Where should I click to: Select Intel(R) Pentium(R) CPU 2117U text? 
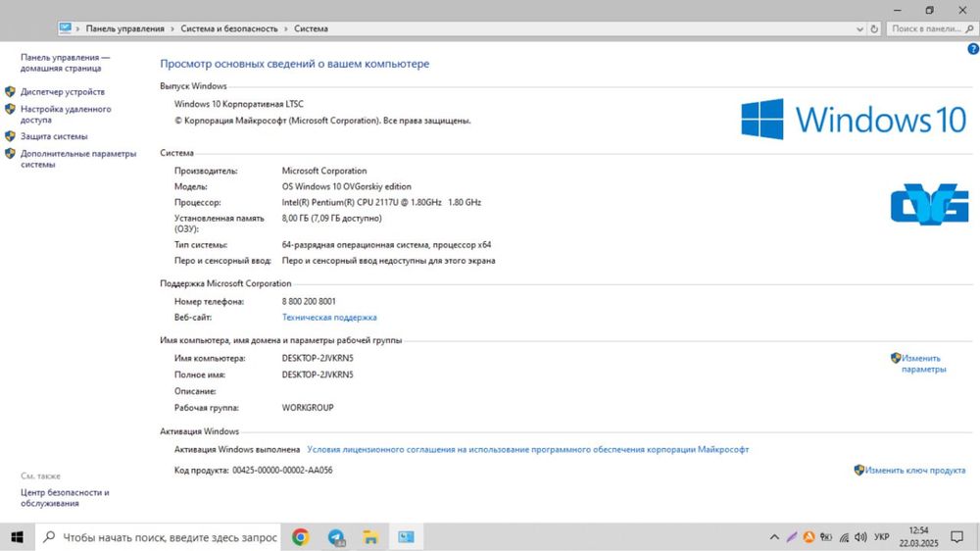click(381, 203)
